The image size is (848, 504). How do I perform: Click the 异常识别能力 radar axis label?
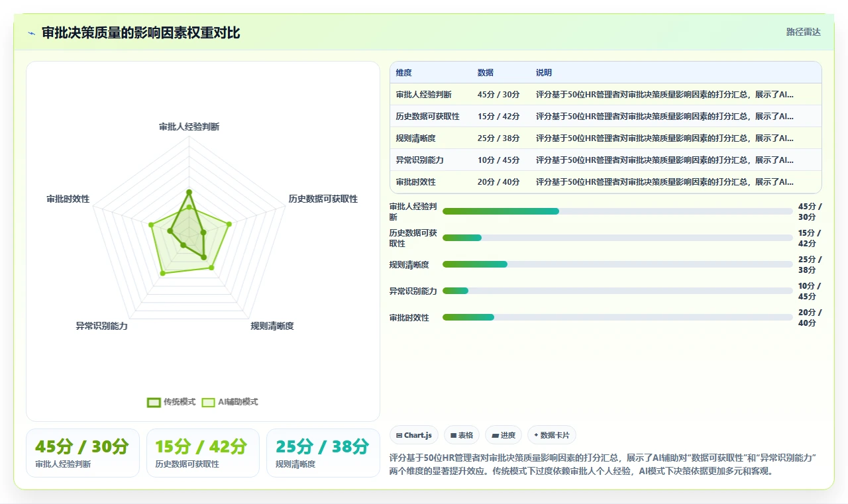click(101, 326)
